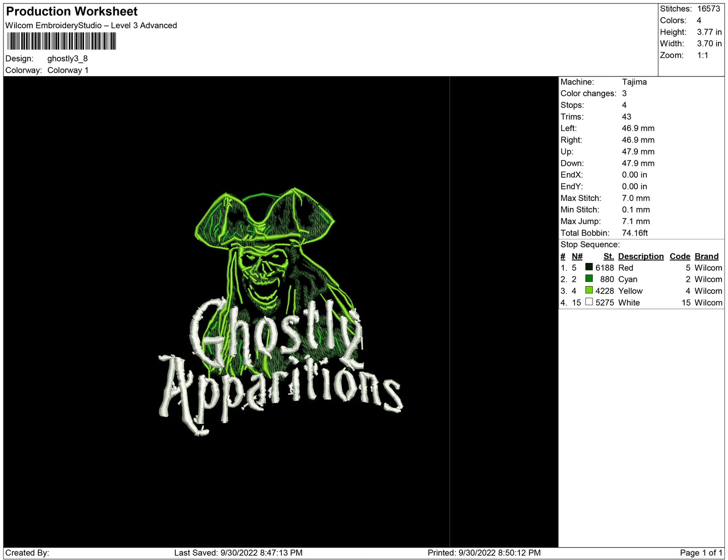The image size is (728, 560).
Task: Click the Production Worksheet title
Action: click(x=72, y=11)
